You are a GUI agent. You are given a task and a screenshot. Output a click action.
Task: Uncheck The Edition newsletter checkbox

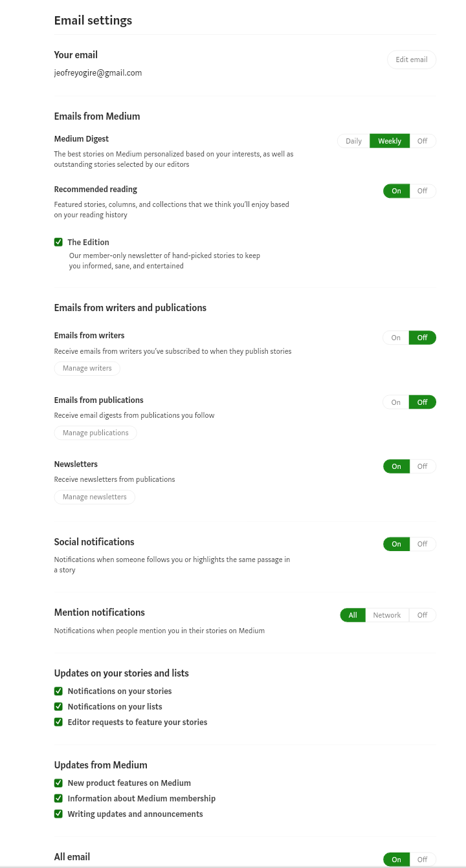point(58,242)
